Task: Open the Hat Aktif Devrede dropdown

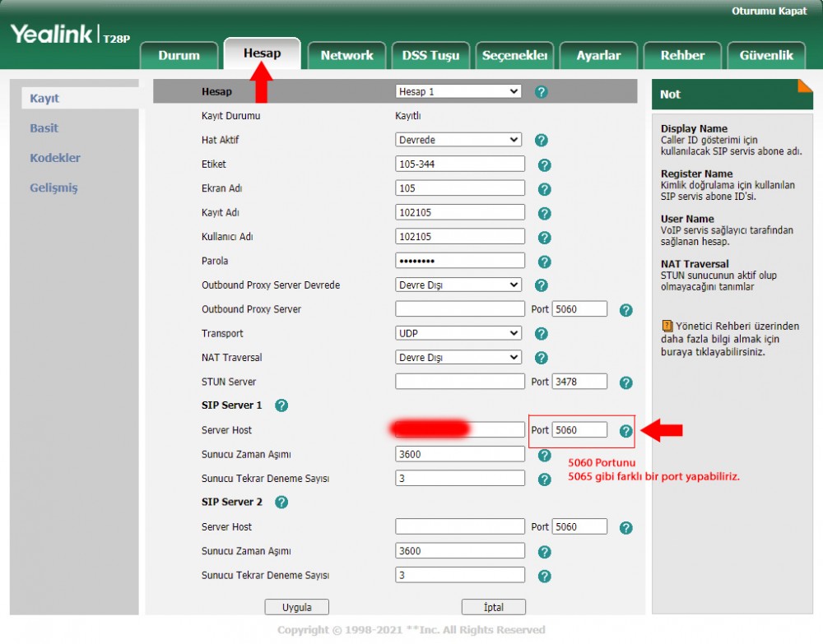Action: click(x=458, y=140)
